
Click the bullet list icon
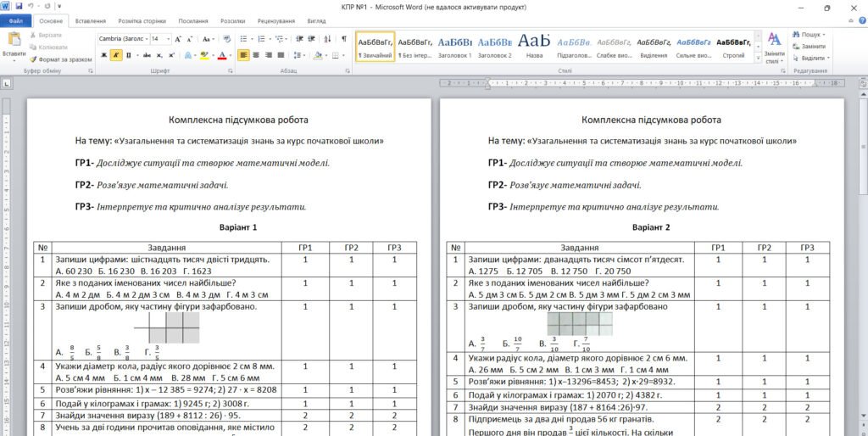click(x=245, y=39)
